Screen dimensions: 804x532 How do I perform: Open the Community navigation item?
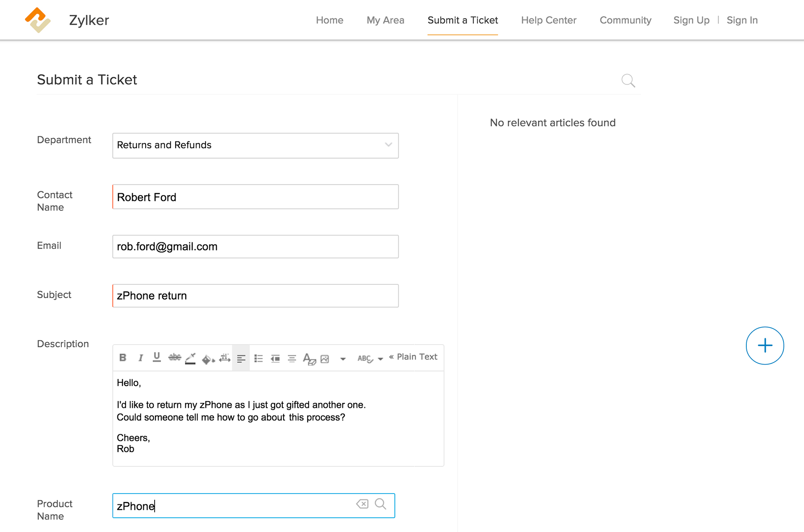[x=625, y=20]
